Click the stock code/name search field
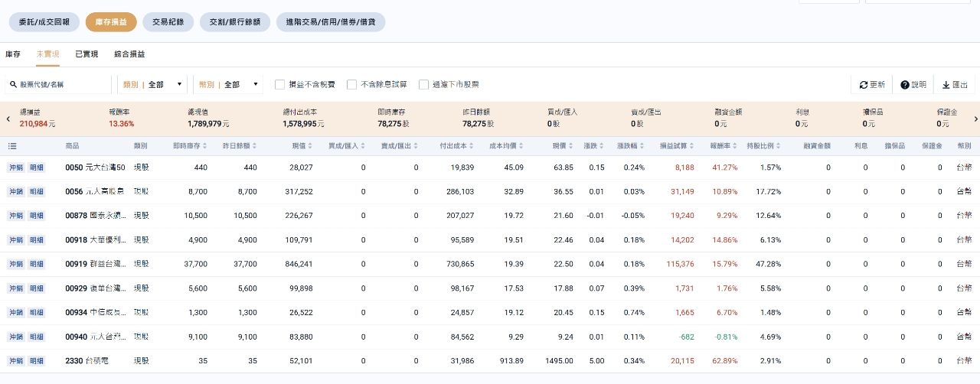 [60, 85]
